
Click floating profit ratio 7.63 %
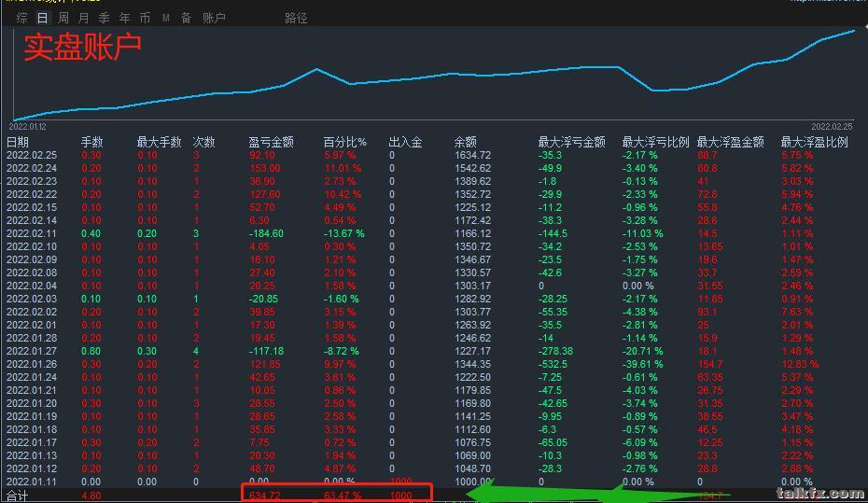(x=797, y=312)
